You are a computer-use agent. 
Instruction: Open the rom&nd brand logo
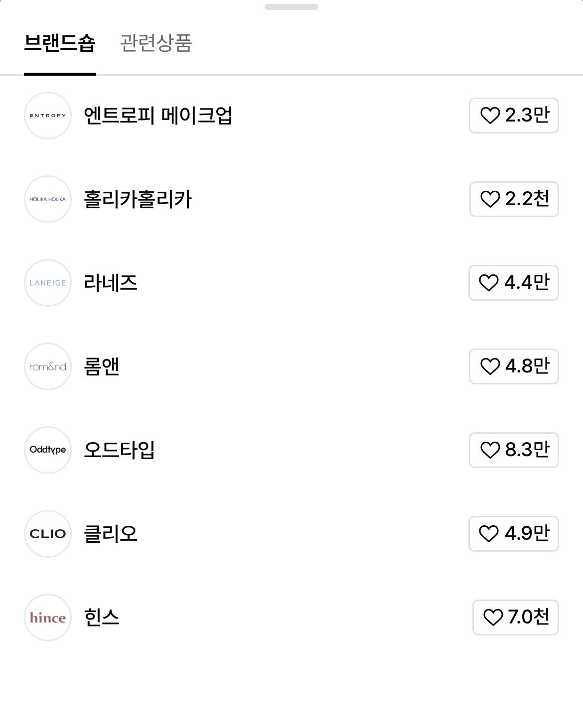[x=48, y=366]
